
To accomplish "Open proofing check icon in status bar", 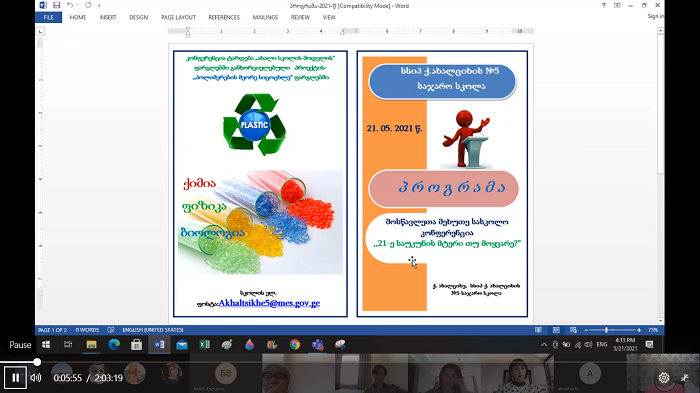I will pyautogui.click(x=111, y=330).
